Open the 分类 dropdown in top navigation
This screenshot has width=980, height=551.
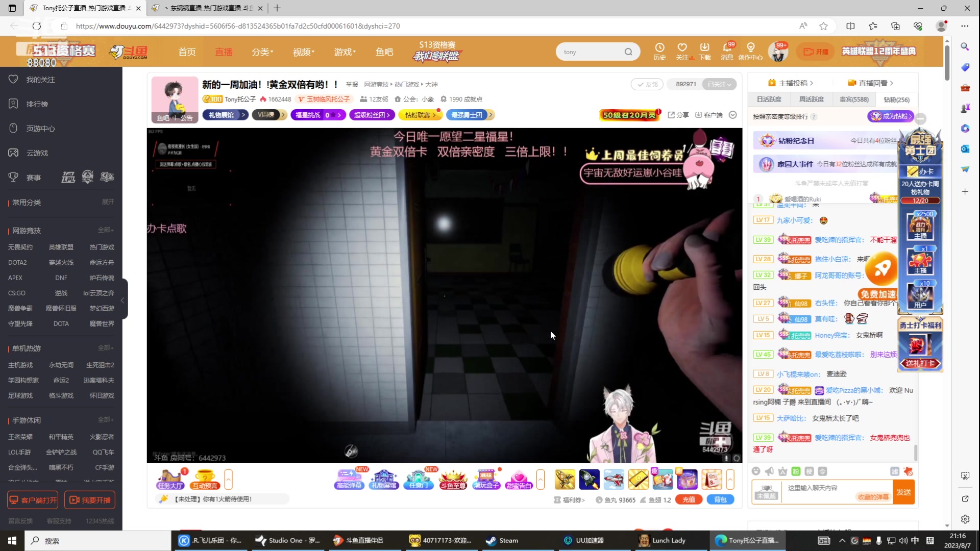(x=262, y=52)
